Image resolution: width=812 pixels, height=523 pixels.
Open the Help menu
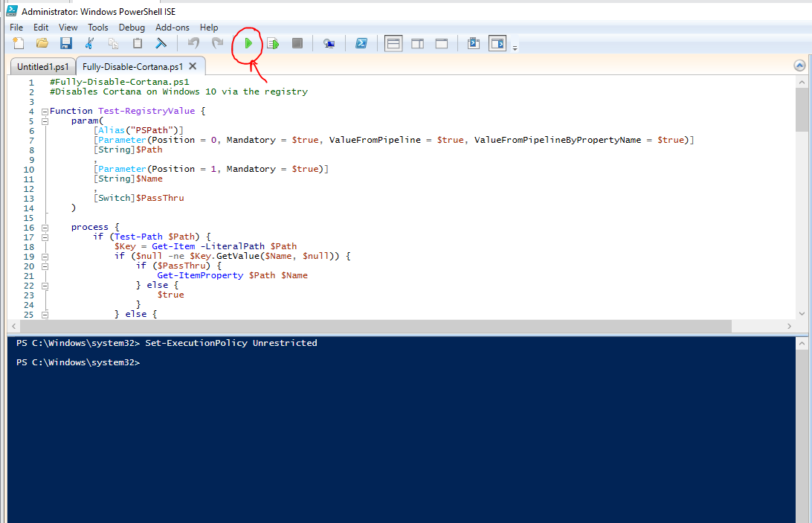(209, 28)
